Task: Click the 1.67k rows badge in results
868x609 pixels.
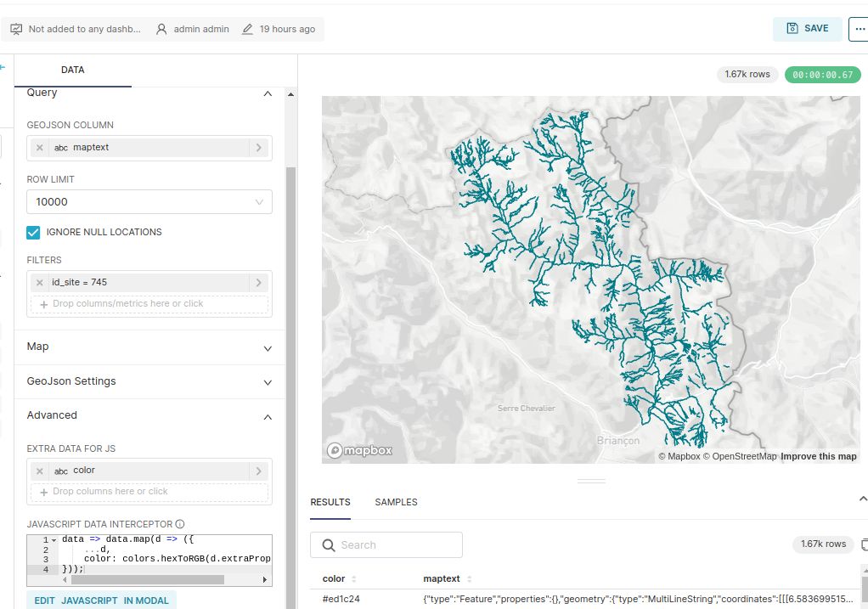Action: pyautogui.click(x=823, y=544)
